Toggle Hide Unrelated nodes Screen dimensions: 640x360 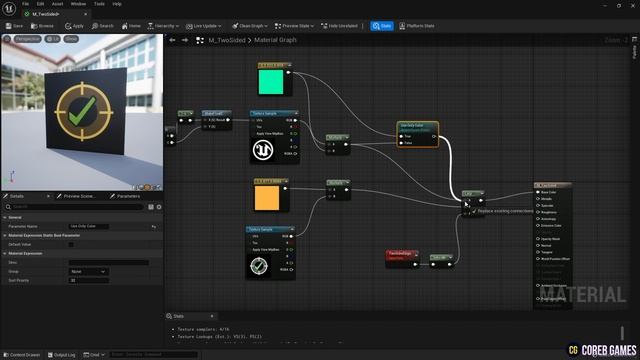pyautogui.click(x=339, y=26)
